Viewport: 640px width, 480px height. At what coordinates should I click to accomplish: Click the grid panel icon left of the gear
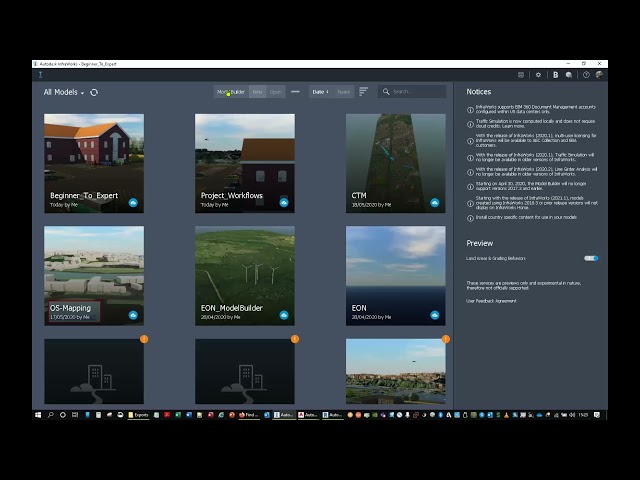(521, 75)
